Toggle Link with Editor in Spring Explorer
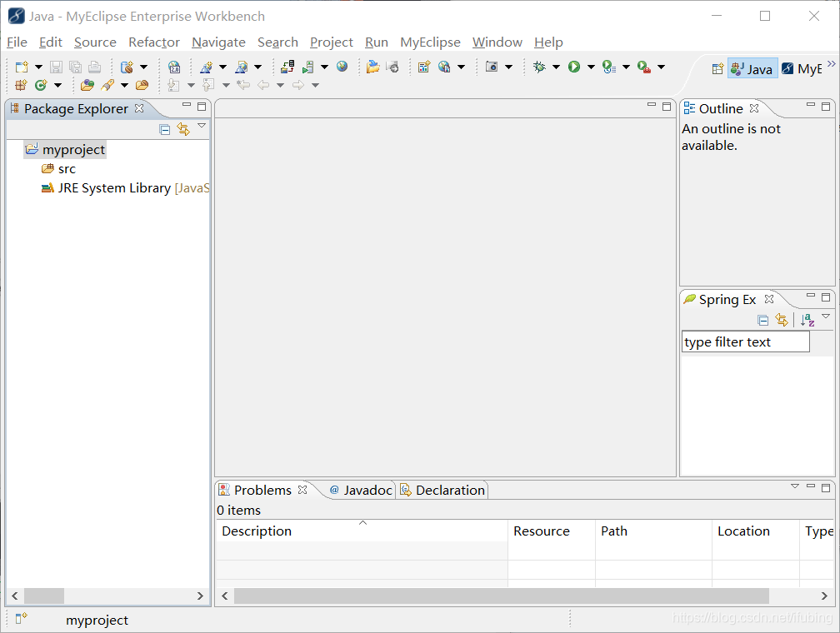 782,321
